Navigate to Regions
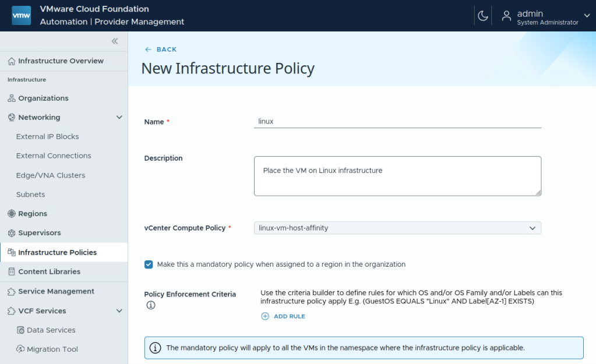Viewport: 596px width, 364px height. click(33, 214)
